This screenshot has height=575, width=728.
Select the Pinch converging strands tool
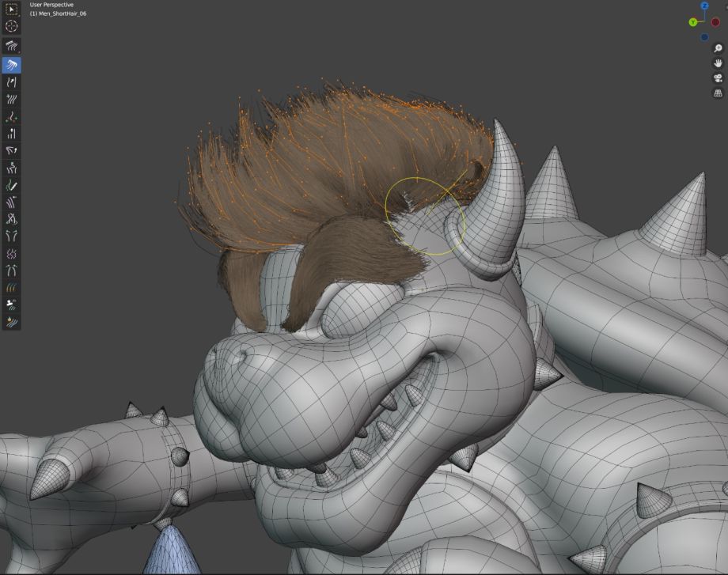coord(12,270)
